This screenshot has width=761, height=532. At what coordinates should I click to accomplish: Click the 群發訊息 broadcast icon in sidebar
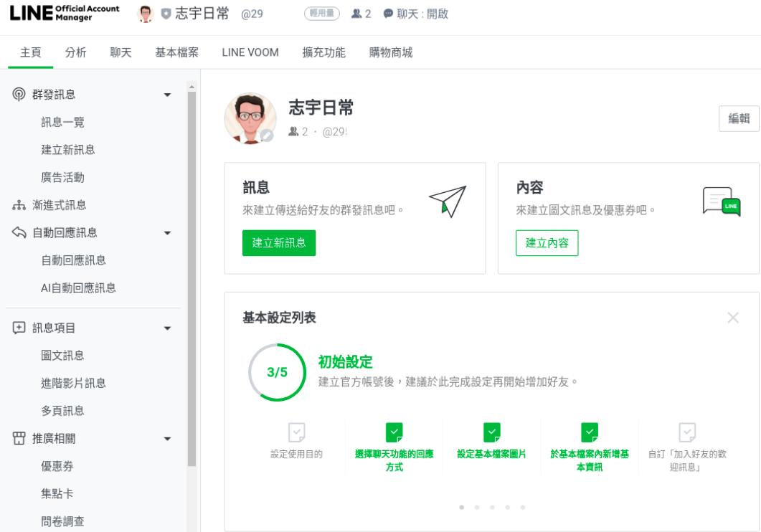[x=19, y=94]
